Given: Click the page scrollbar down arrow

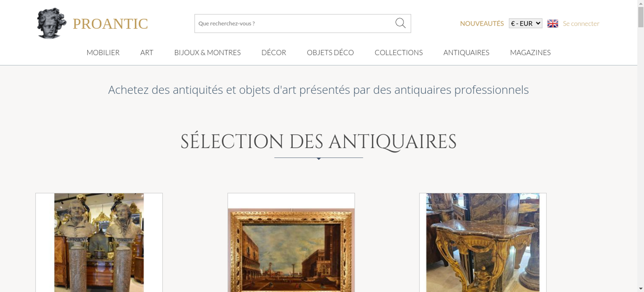Looking at the screenshot, I should pos(641,288).
